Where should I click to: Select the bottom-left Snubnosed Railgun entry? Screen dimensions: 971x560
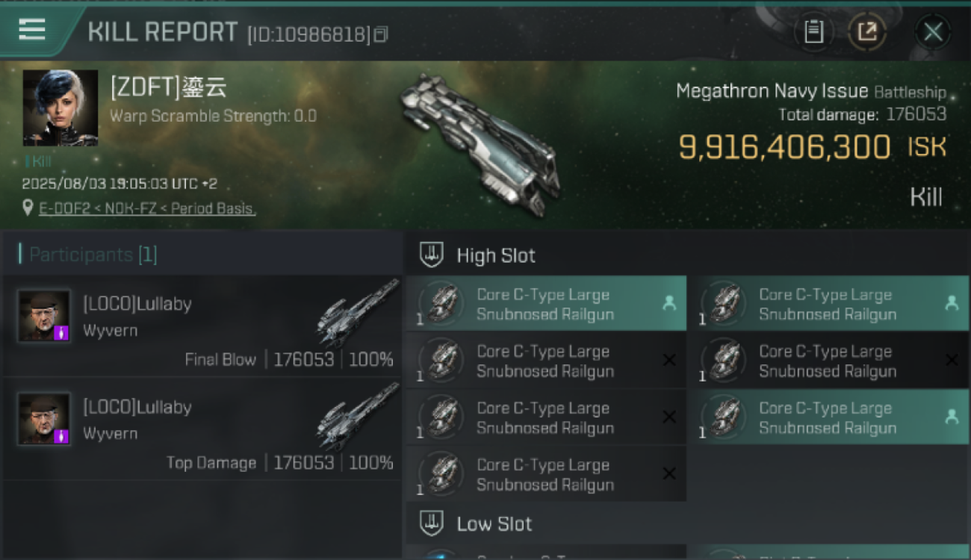tap(546, 474)
